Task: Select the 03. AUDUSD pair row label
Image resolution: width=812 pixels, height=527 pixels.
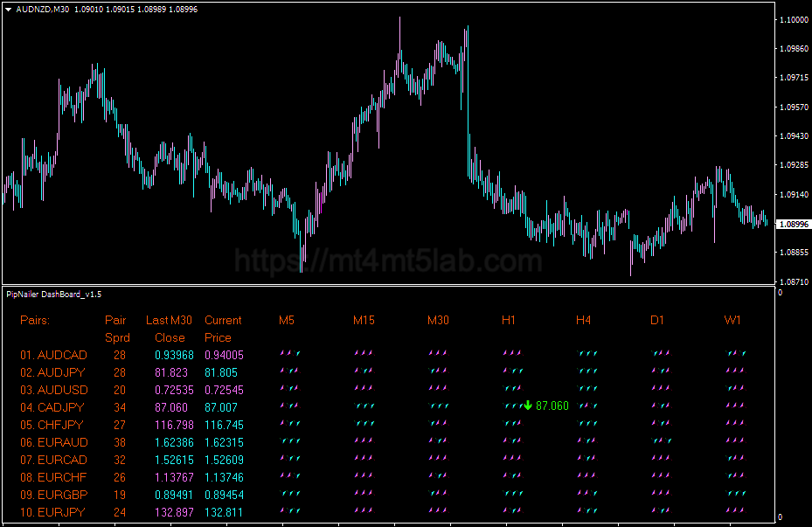Action: [54, 390]
